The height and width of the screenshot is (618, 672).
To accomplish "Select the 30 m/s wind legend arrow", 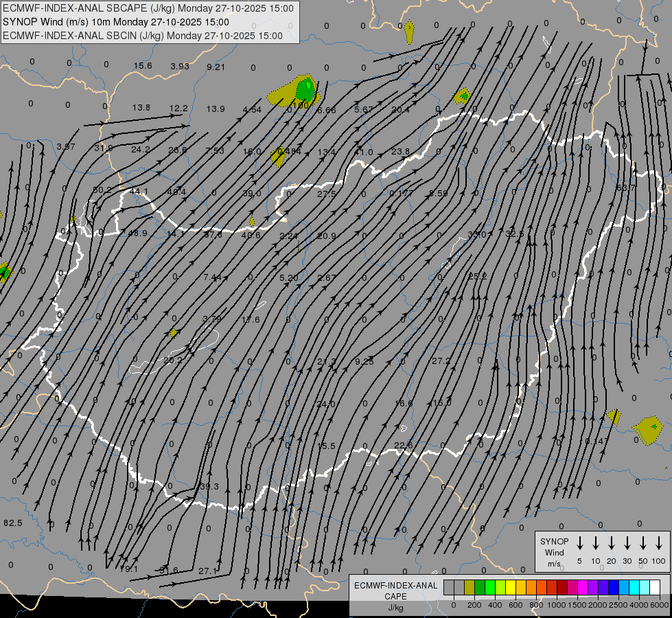I will tap(627, 543).
